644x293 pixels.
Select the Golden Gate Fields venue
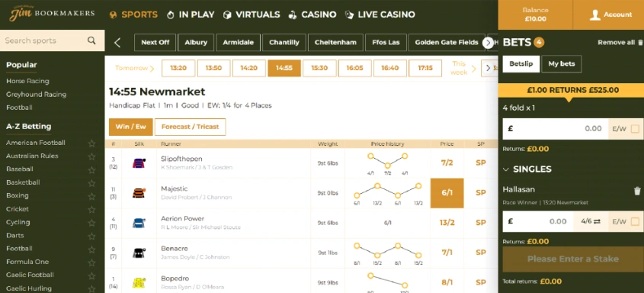[447, 42]
